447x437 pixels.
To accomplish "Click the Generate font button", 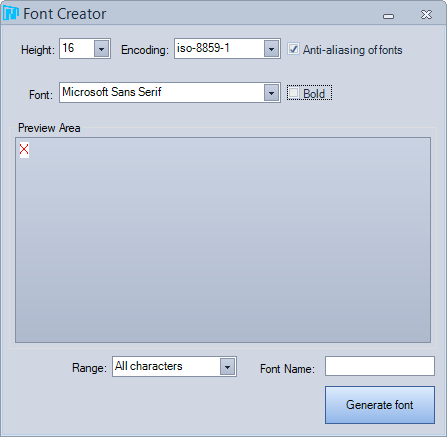I will pos(380,405).
